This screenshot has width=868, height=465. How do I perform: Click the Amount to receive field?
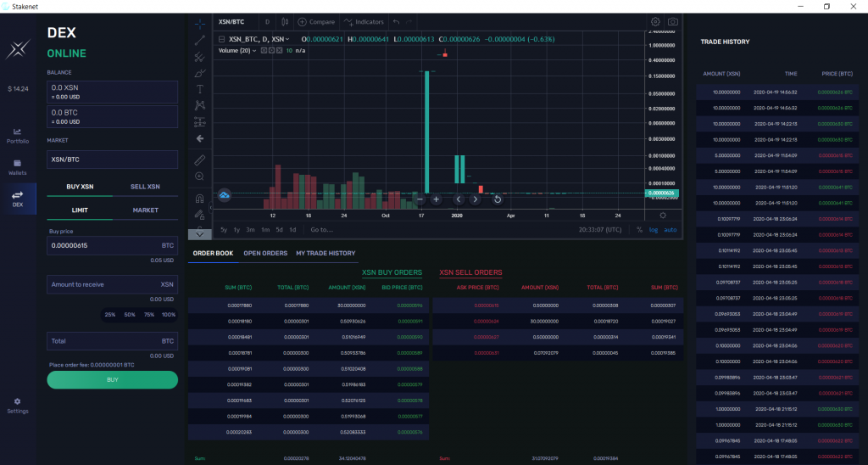113,284
